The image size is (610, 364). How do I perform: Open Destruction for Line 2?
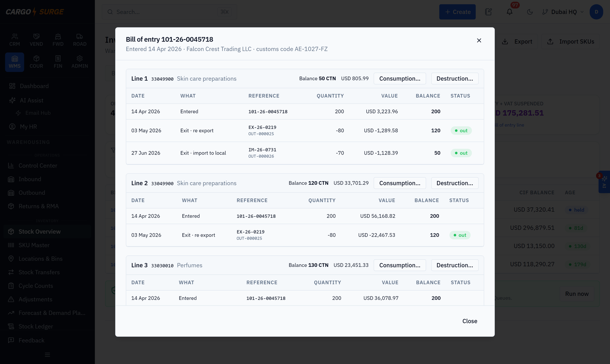click(x=455, y=183)
